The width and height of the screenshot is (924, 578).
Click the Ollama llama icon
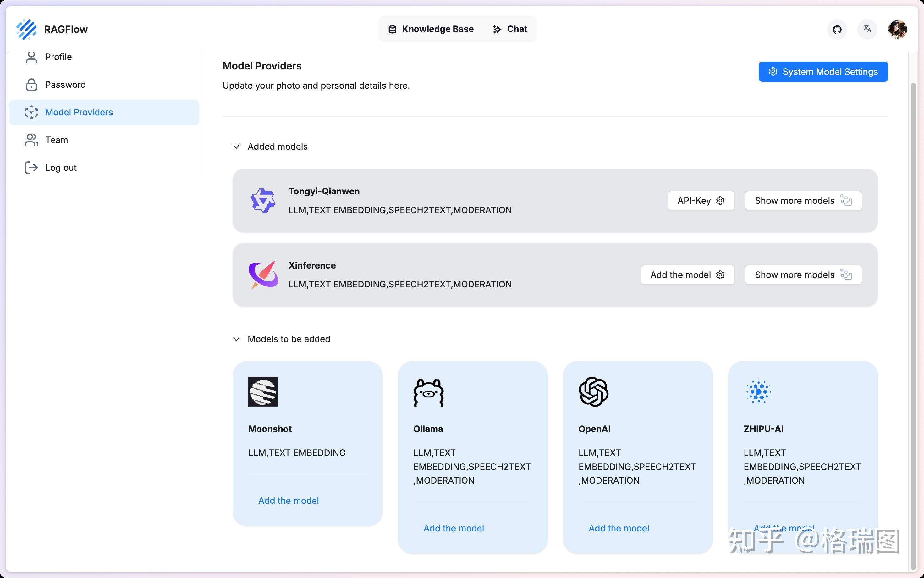pyautogui.click(x=428, y=392)
